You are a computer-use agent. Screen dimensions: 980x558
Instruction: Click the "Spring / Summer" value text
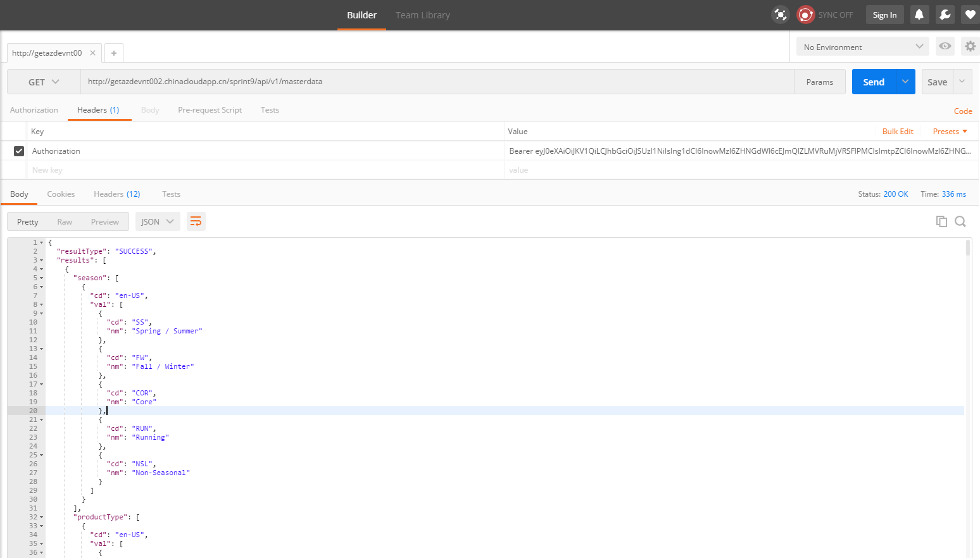(x=167, y=332)
